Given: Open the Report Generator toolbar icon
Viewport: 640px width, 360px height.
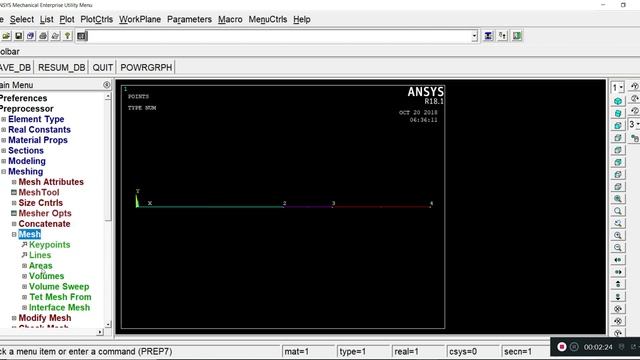Looking at the screenshot, I should [55, 36].
